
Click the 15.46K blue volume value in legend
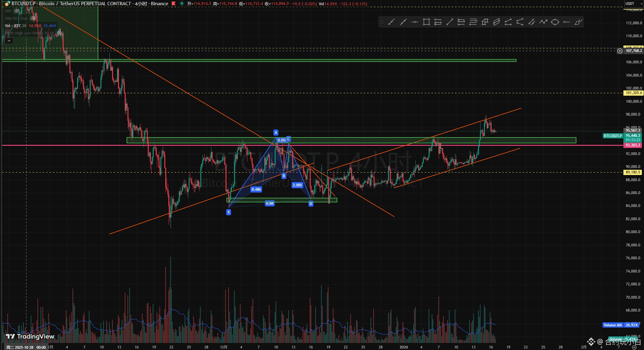(50, 26)
